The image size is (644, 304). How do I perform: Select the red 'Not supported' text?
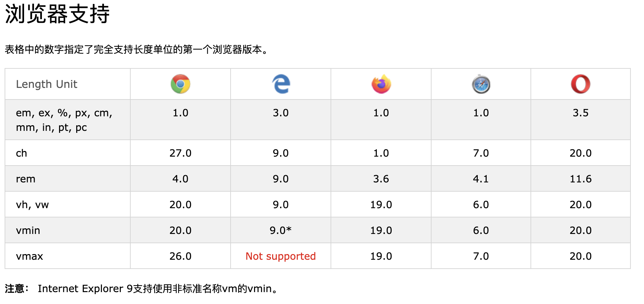pos(280,256)
